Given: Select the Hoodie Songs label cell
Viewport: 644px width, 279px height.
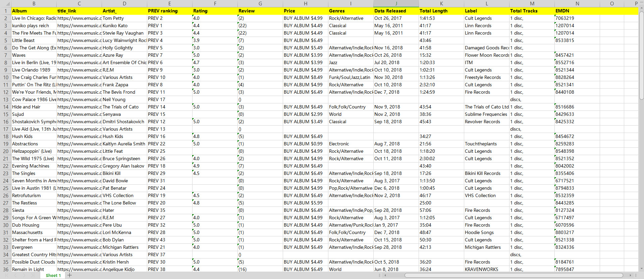Looking at the screenshot, I should pos(487,232).
